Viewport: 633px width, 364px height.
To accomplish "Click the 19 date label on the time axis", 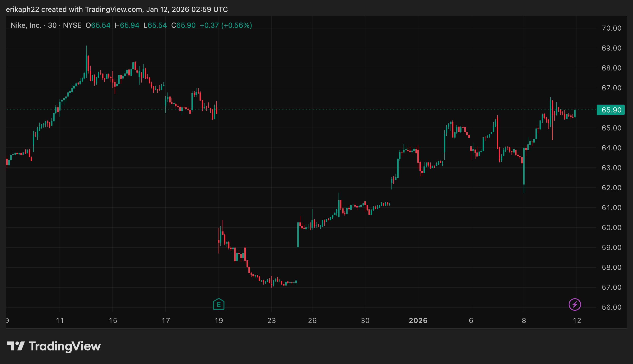I will (x=219, y=321).
